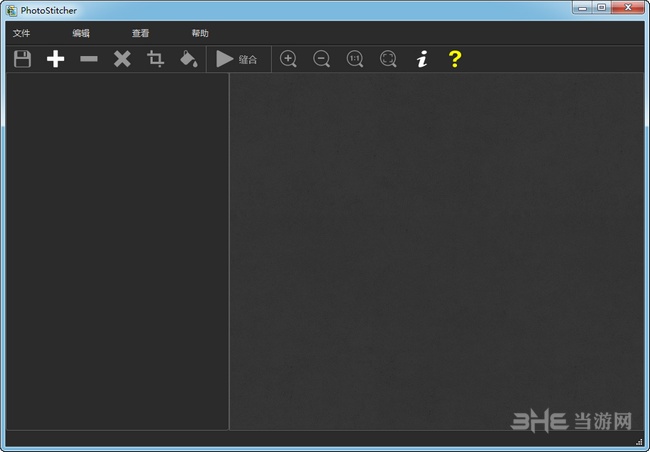The width and height of the screenshot is (650, 452).
Task: Maximize the PhotoStitcher window
Action: pyautogui.click(x=601, y=8)
